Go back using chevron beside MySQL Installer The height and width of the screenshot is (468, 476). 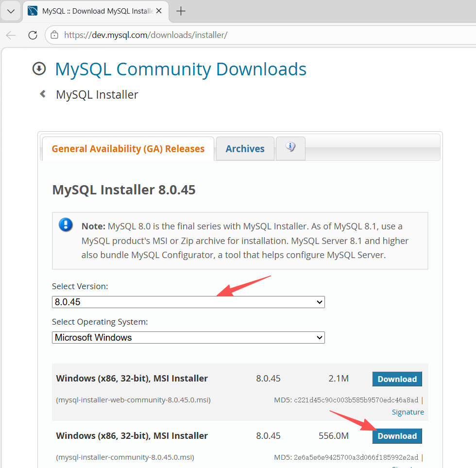(43, 94)
